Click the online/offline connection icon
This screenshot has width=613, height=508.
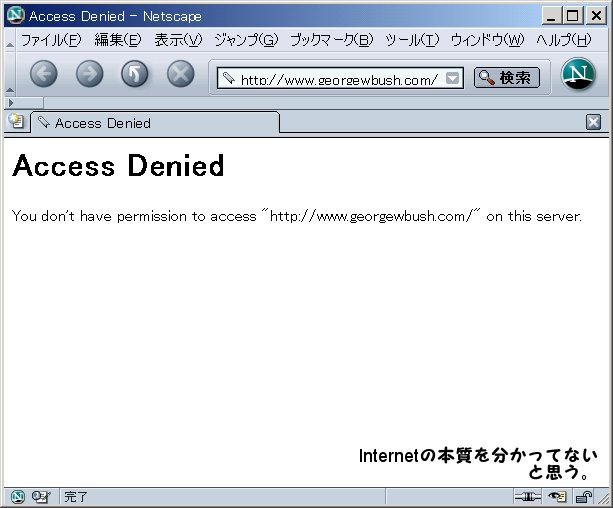(528, 497)
